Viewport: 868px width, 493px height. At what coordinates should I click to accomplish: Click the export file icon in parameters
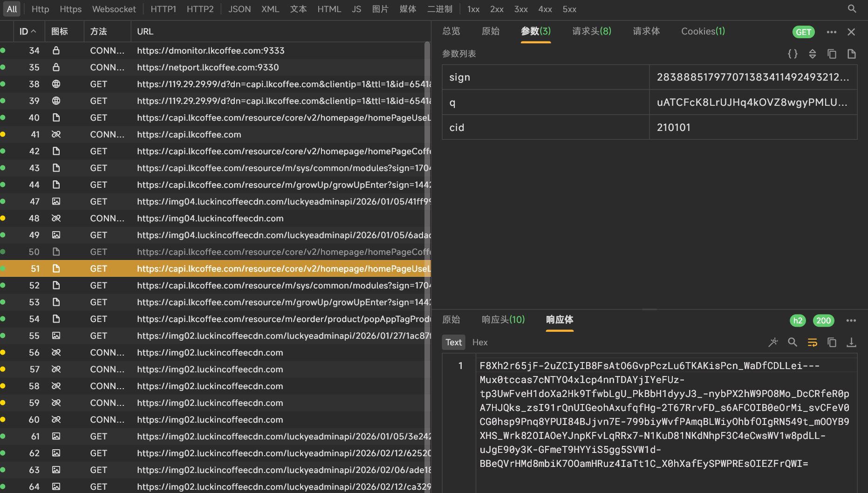coord(851,54)
